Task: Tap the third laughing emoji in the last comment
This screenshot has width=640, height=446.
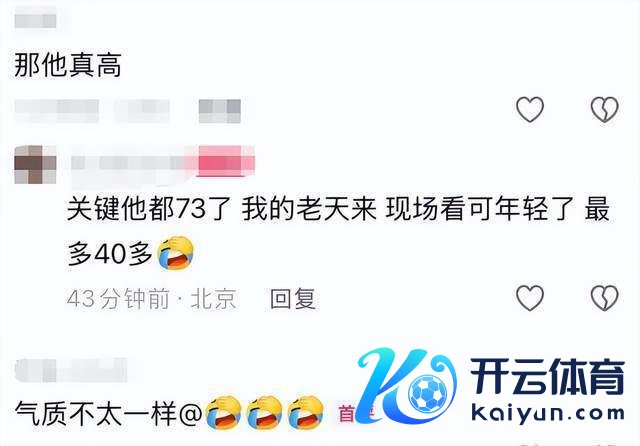Action: (x=305, y=412)
